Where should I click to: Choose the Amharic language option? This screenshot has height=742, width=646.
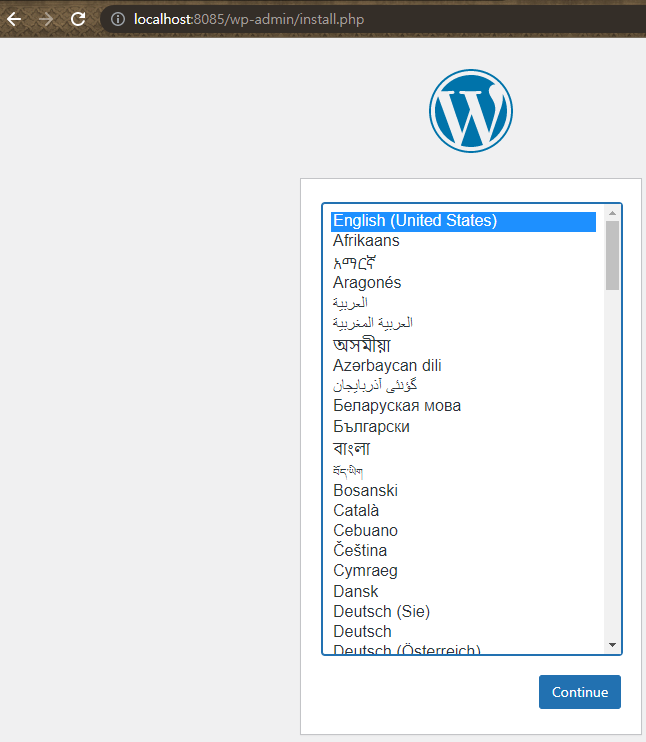tap(463, 262)
